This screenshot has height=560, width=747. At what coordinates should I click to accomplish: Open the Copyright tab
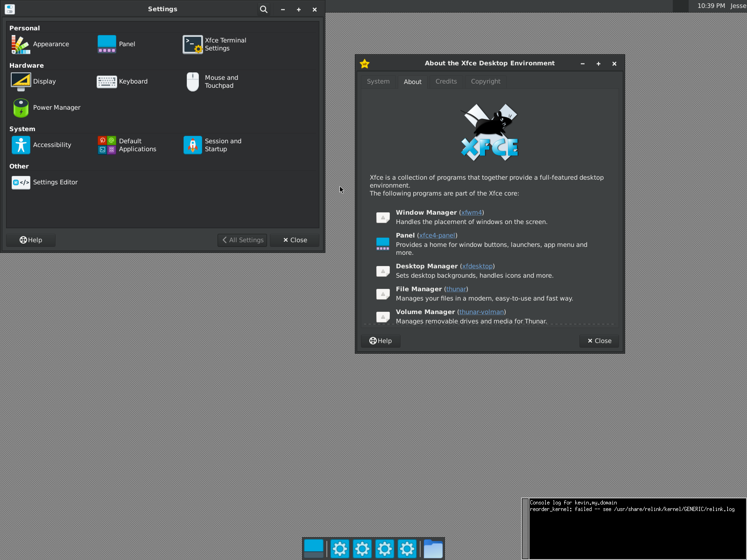(x=486, y=82)
